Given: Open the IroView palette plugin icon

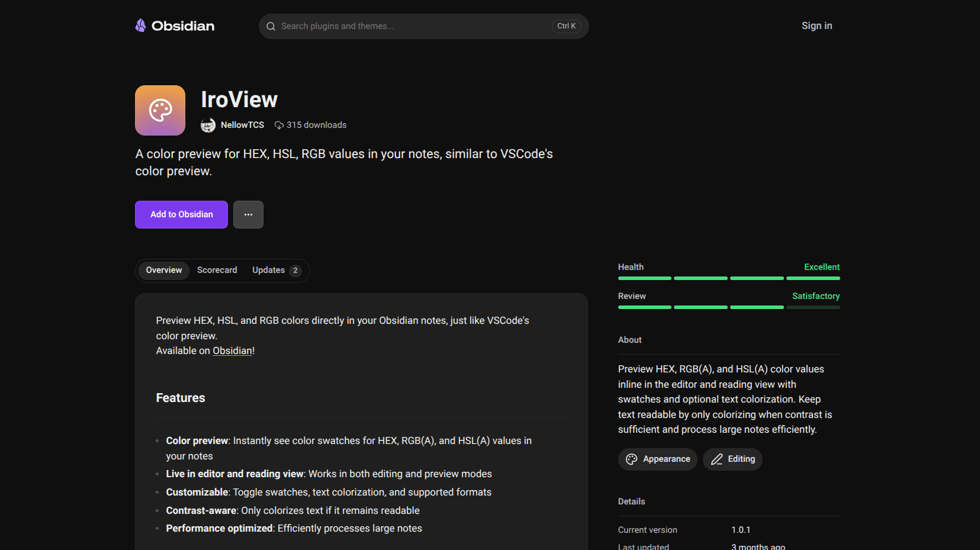Looking at the screenshot, I should click(160, 110).
